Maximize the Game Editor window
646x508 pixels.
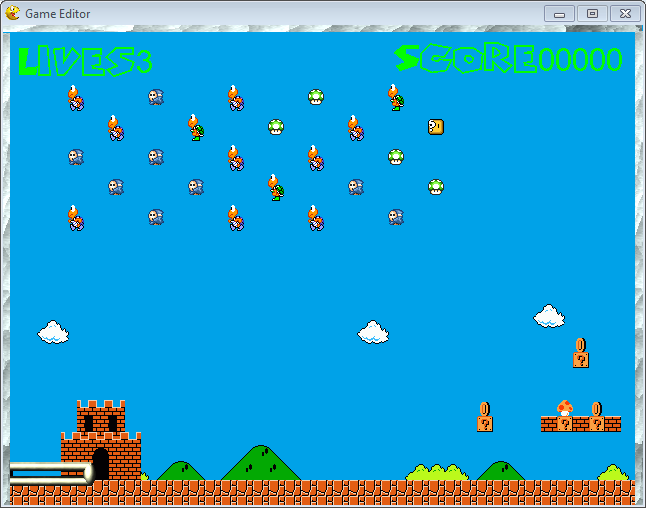click(x=592, y=14)
